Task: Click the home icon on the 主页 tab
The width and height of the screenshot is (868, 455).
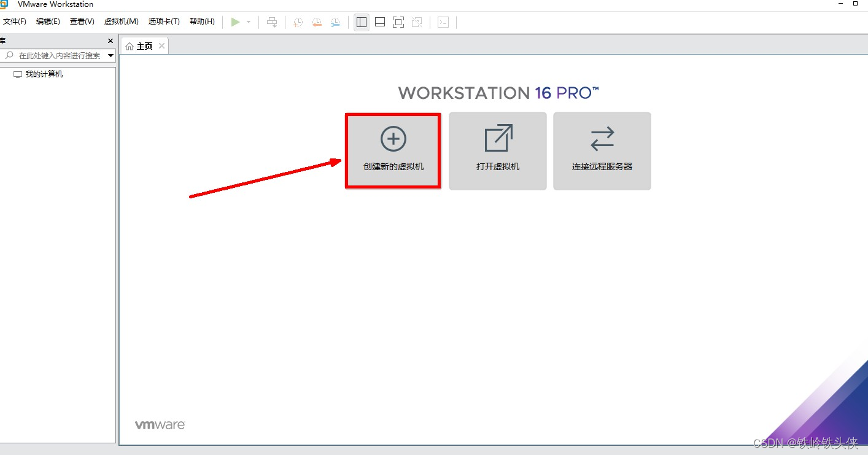Action: pyautogui.click(x=130, y=47)
